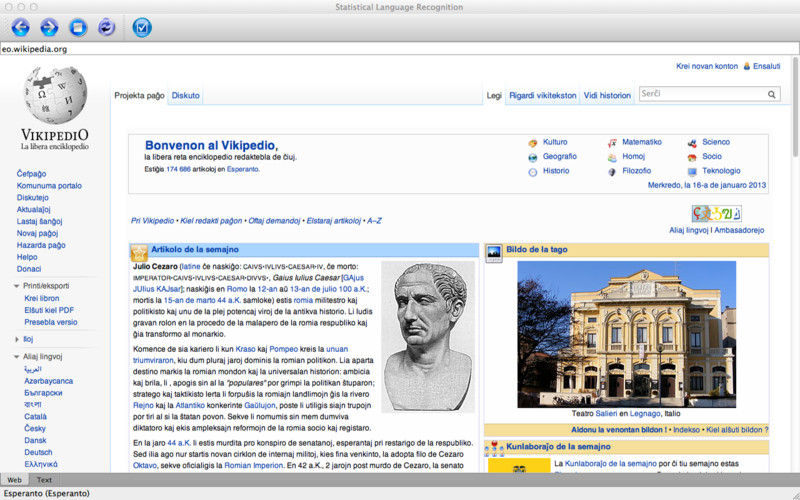This screenshot has height=500, width=800.
Task: Expand the Iloj sidebar section
Action: coord(16,339)
